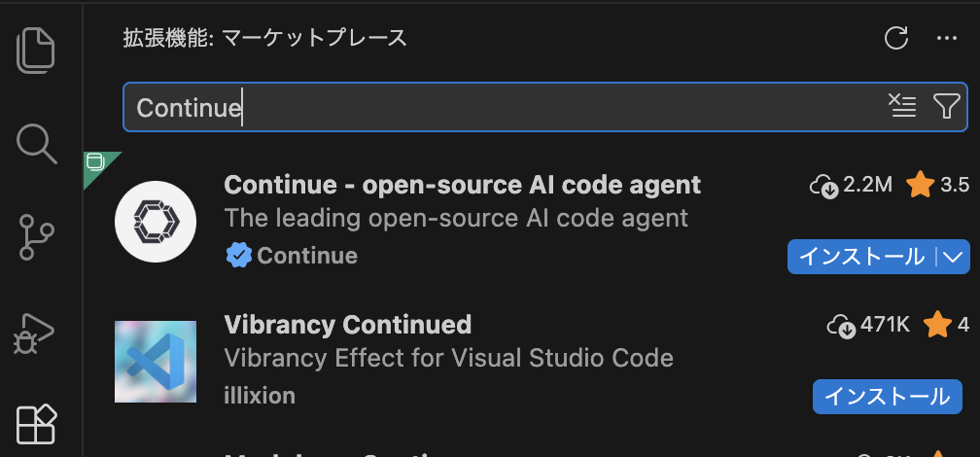This screenshot has width=980, height=457.
Task: Expand the Continue install dropdown arrow
Action: pyautogui.click(x=953, y=257)
